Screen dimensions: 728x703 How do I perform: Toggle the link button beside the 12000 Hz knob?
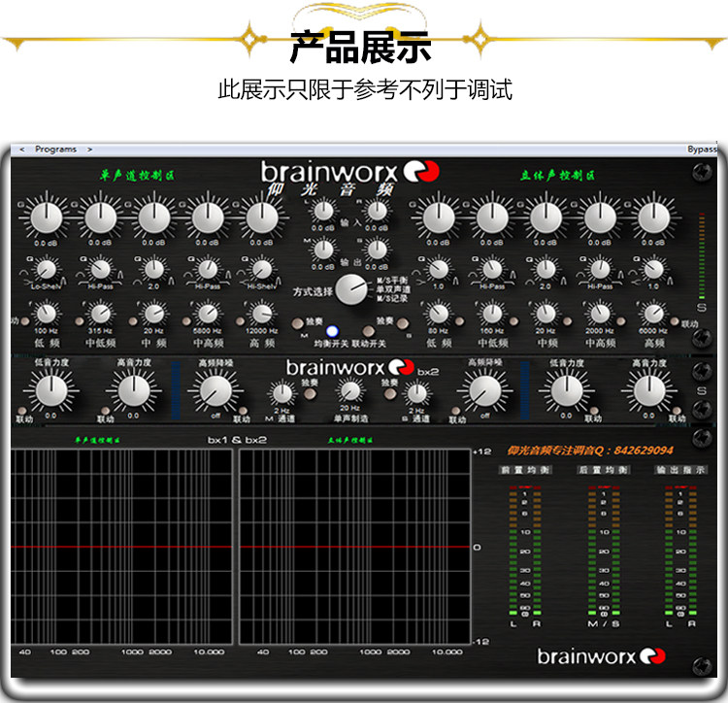241,321
